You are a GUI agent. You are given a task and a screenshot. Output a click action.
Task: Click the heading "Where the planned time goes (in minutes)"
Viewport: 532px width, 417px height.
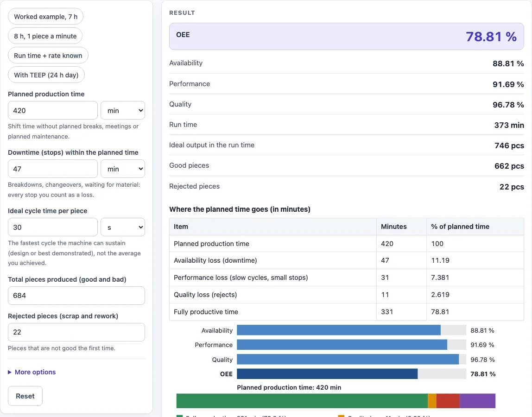pos(240,209)
